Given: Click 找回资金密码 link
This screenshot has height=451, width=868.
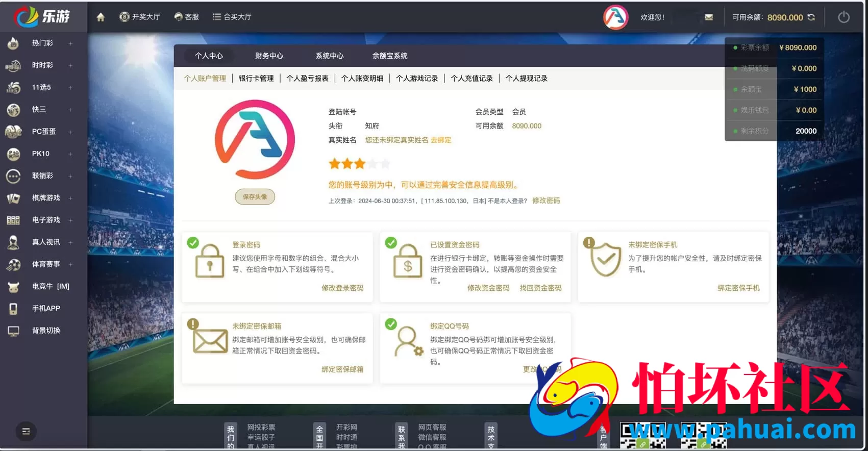Looking at the screenshot, I should (540, 288).
